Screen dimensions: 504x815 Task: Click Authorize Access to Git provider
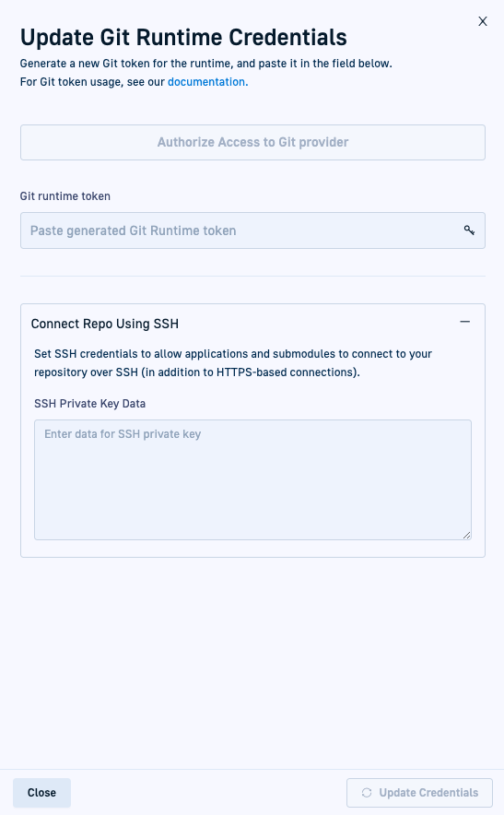tap(252, 142)
